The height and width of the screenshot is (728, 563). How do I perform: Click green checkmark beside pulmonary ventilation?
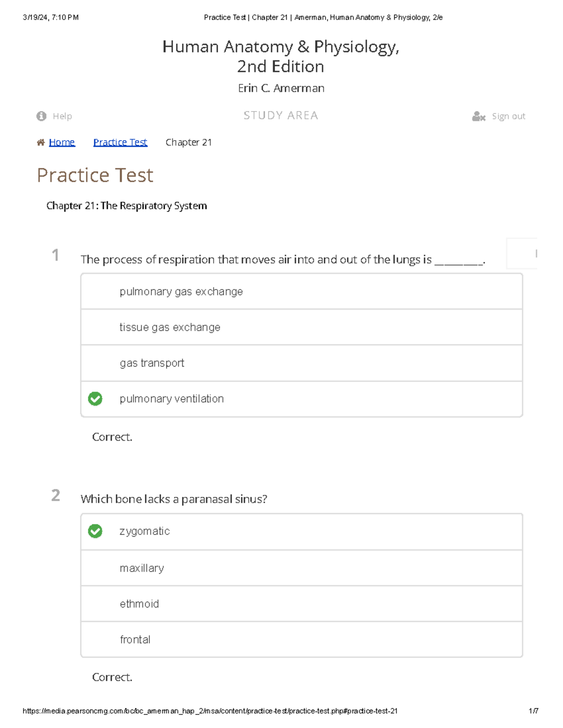point(95,399)
